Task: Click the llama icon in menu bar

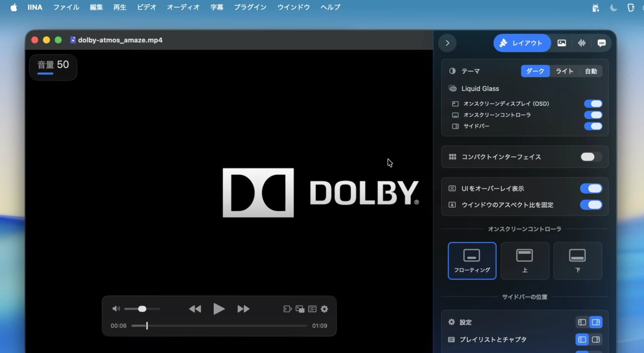Action: click(x=596, y=8)
